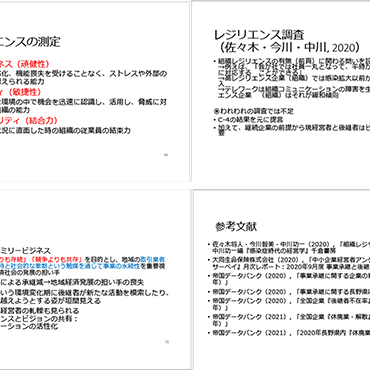Click the line ◎われわれの調査では不足
This screenshot has height=370, width=370.
(254, 111)
